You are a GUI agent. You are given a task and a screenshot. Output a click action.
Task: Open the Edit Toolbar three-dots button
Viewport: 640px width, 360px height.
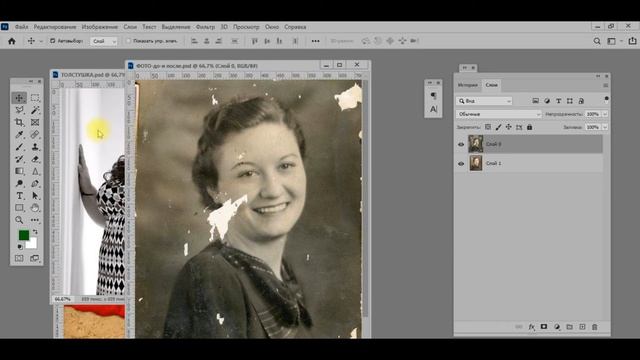[x=35, y=220]
